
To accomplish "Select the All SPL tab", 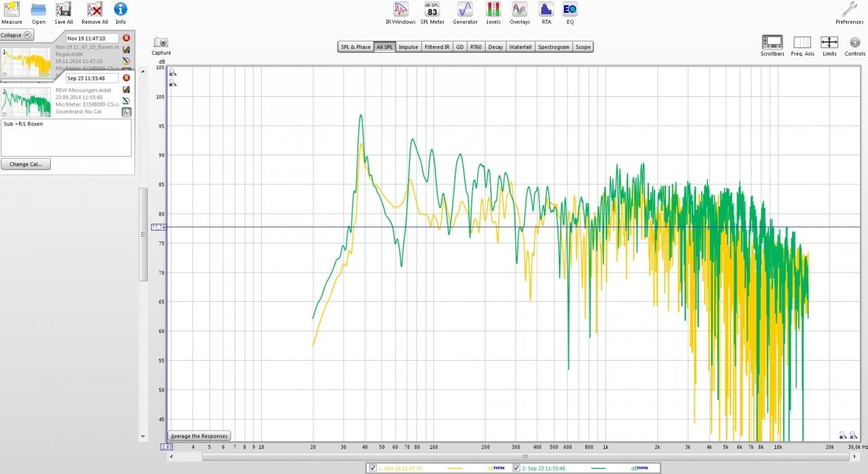I will 384,47.
